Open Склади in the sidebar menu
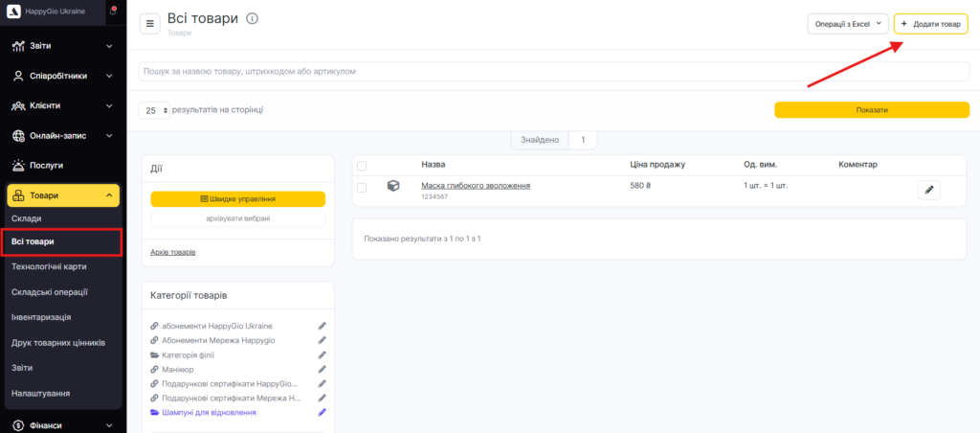This screenshot has width=980, height=433. pos(27,218)
